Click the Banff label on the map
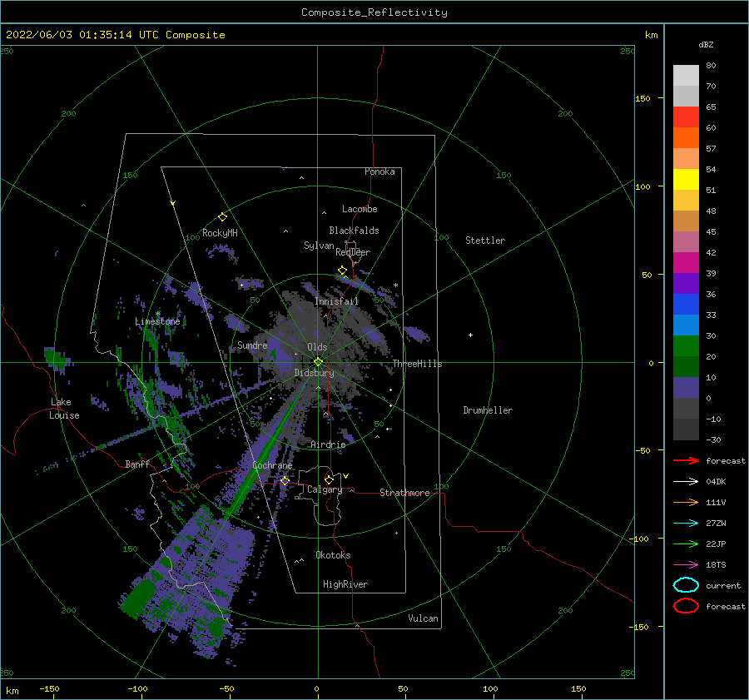Viewport: 749px width, 700px height. (x=137, y=464)
